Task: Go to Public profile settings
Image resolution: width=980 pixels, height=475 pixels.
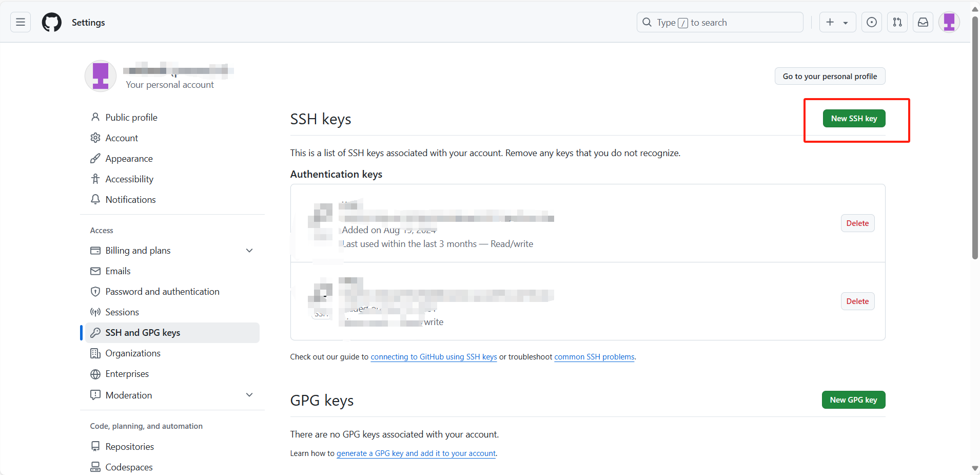Action: click(x=131, y=118)
